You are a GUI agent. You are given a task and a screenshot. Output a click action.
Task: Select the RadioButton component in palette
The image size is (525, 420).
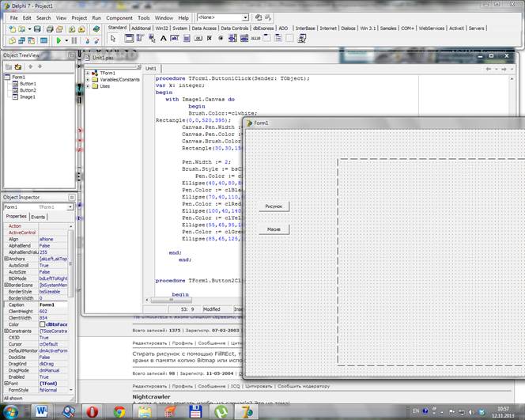(x=221, y=39)
